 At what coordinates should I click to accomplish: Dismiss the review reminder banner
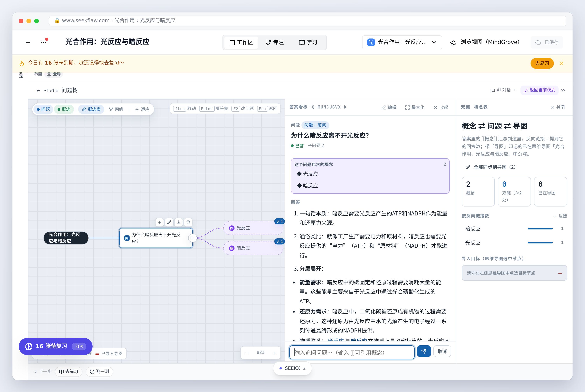point(561,64)
